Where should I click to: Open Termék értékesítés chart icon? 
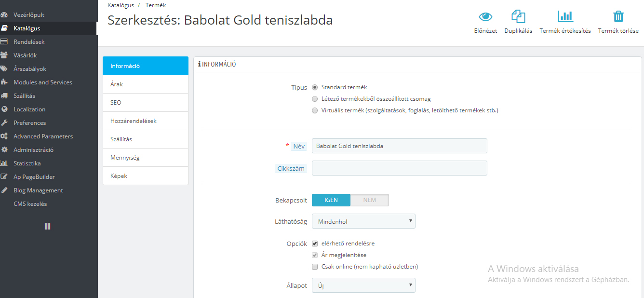tap(565, 17)
